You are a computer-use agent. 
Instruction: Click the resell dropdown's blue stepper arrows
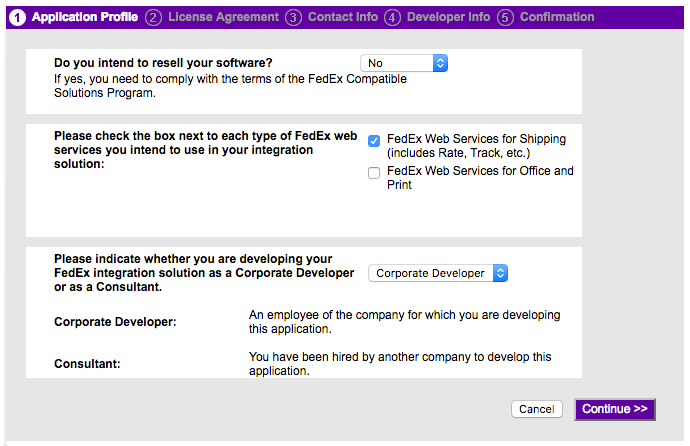coord(440,63)
